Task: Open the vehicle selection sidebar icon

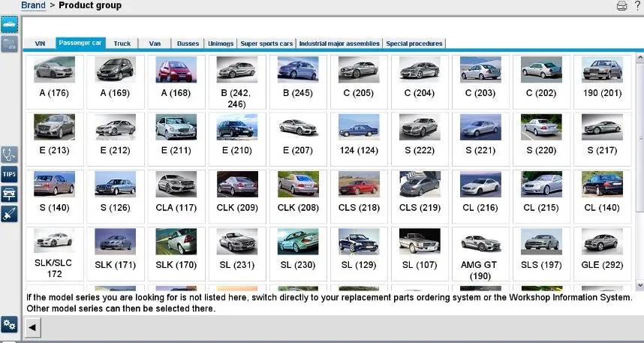Action: [9, 25]
